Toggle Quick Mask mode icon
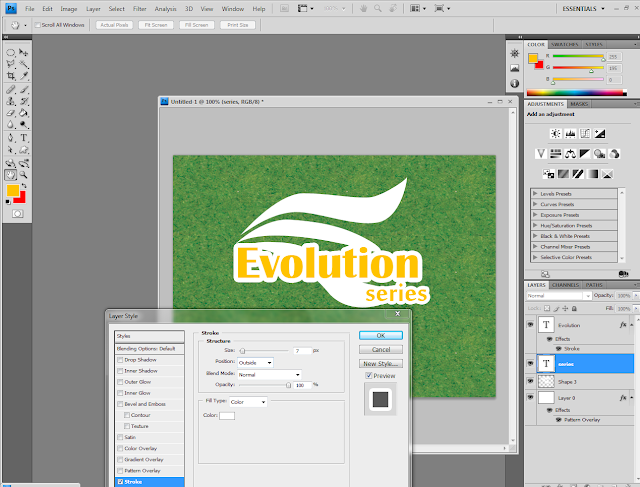640x487 pixels. click(18, 213)
